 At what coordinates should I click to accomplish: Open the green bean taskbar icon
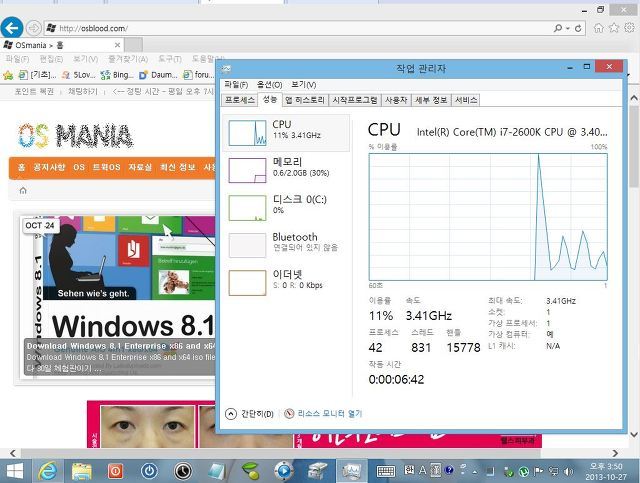pyautogui.click(x=251, y=472)
